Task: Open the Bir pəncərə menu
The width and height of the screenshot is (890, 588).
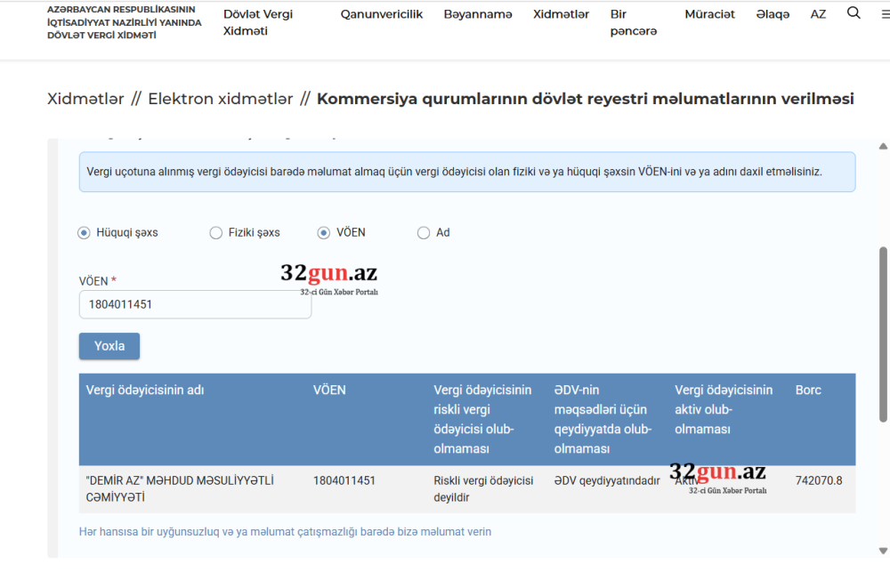Action: pyautogui.click(x=634, y=22)
